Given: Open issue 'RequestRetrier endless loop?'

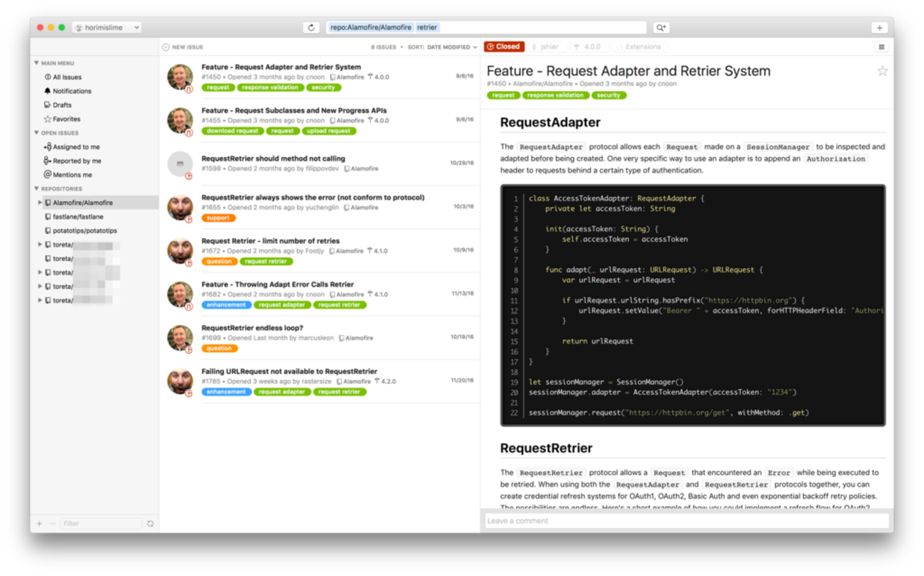Looking at the screenshot, I should (252, 328).
